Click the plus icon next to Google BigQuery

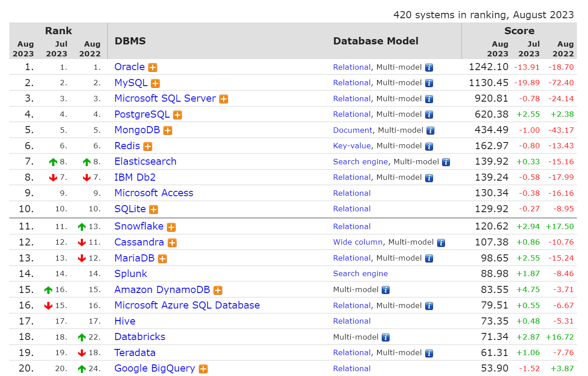pos(203,369)
